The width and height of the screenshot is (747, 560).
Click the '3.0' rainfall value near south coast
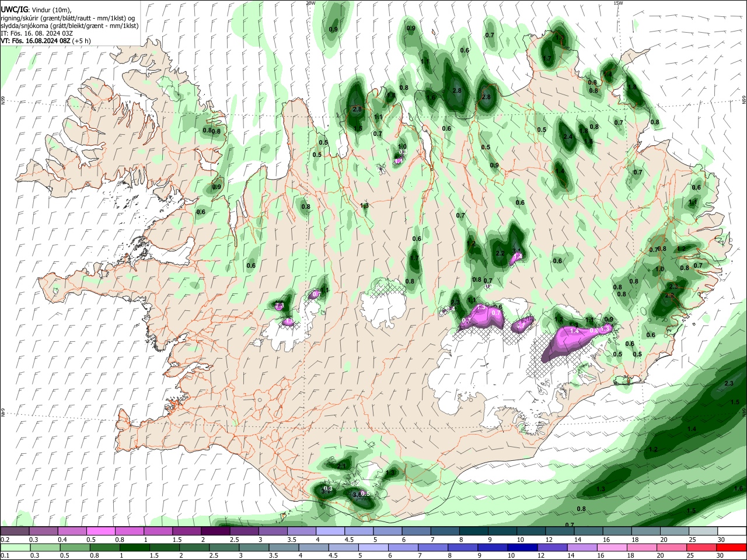coord(358,494)
